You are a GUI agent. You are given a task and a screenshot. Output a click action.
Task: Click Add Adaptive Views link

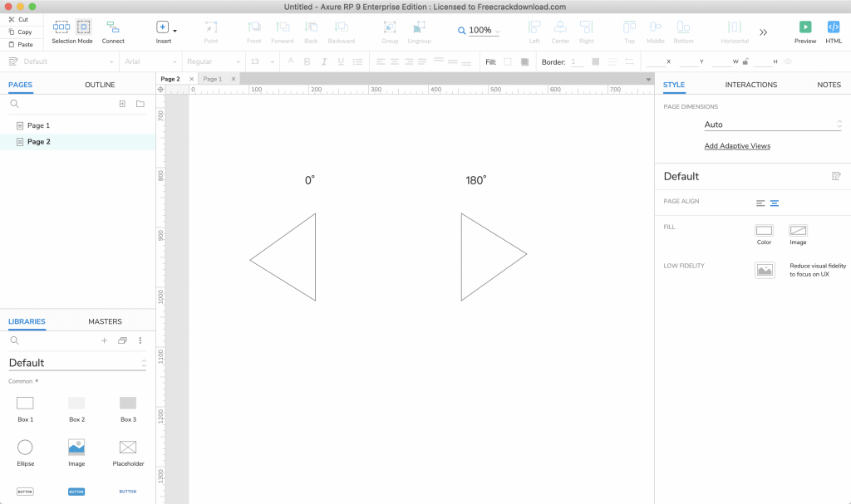(x=737, y=146)
